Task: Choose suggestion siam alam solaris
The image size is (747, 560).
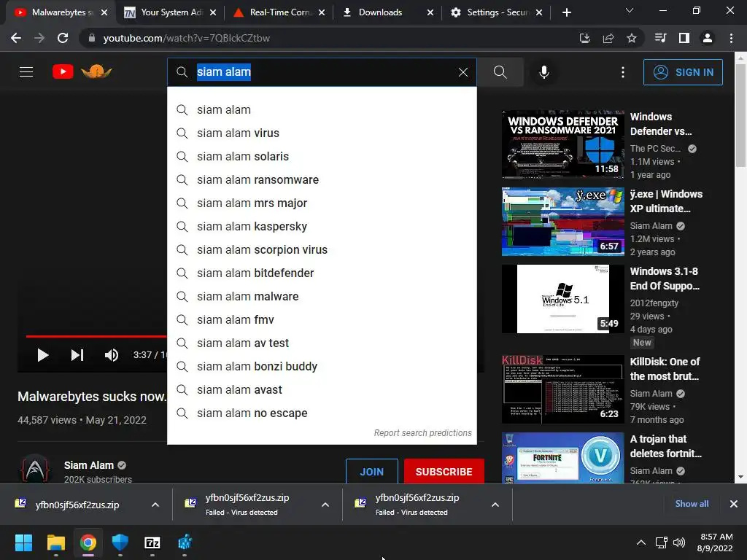Action: [322, 156]
